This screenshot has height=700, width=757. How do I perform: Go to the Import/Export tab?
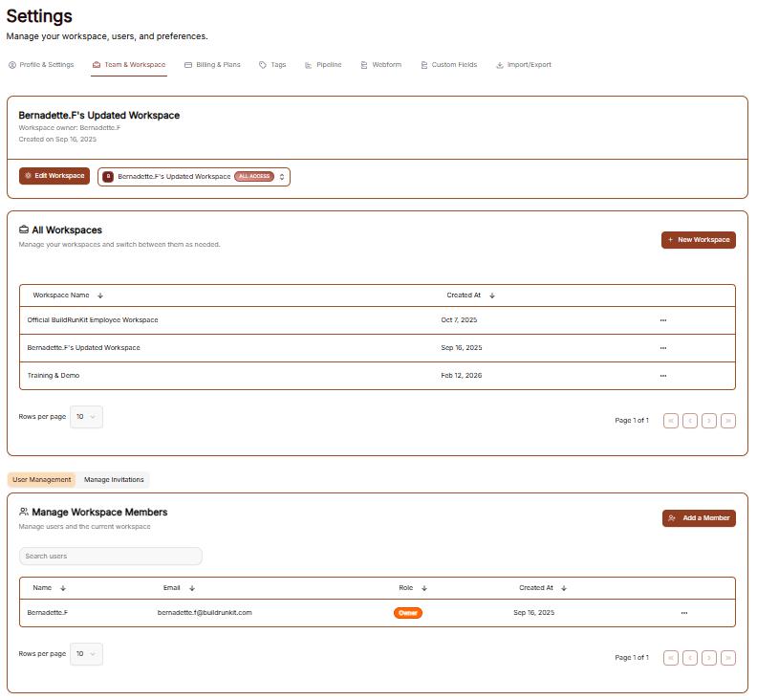tap(524, 65)
